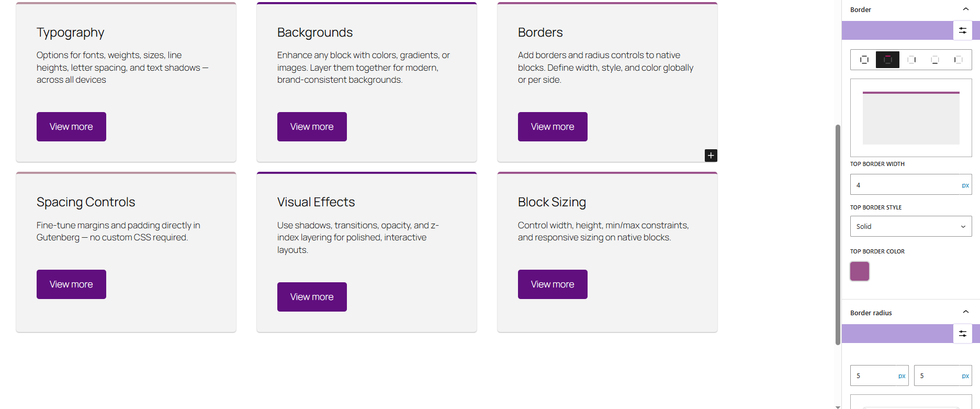Viewport: 980px width, 409px height.
Task: Open the Border radius settings options icon
Action: coord(963,333)
